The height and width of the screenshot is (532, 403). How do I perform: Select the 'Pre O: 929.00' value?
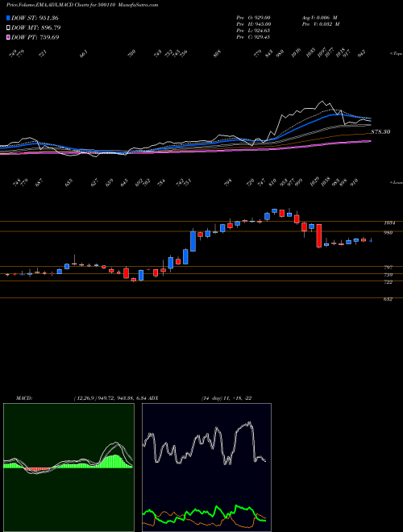point(253,17)
